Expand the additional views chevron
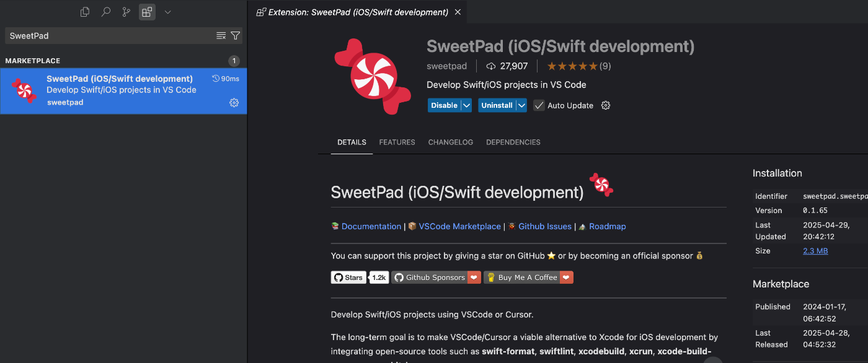The image size is (868, 363). coord(167,12)
